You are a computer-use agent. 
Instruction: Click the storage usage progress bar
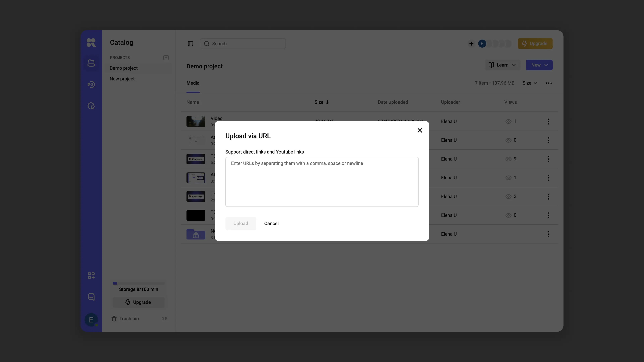139,283
